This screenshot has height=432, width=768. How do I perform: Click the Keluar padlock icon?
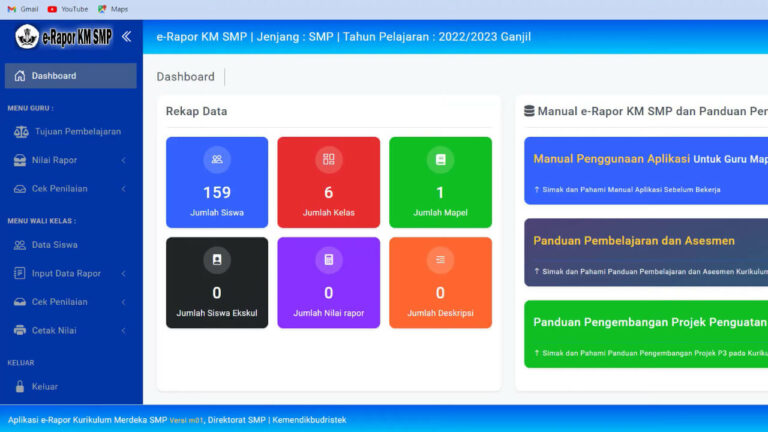click(x=20, y=386)
